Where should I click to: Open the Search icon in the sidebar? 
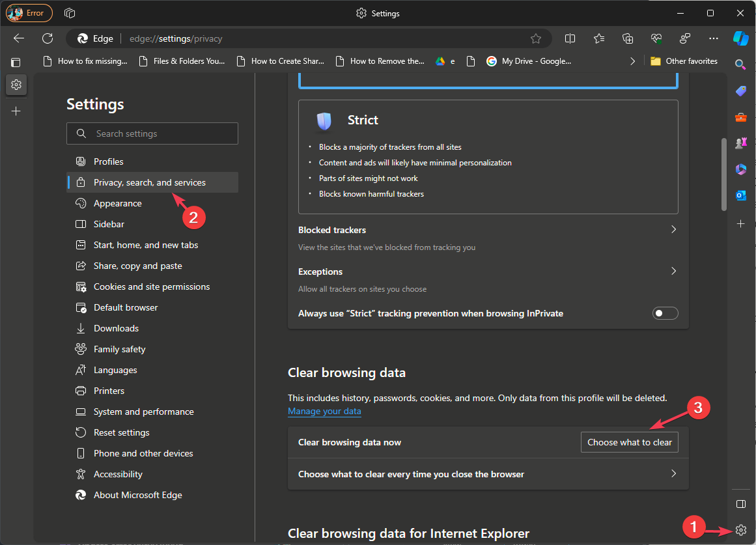(740, 64)
